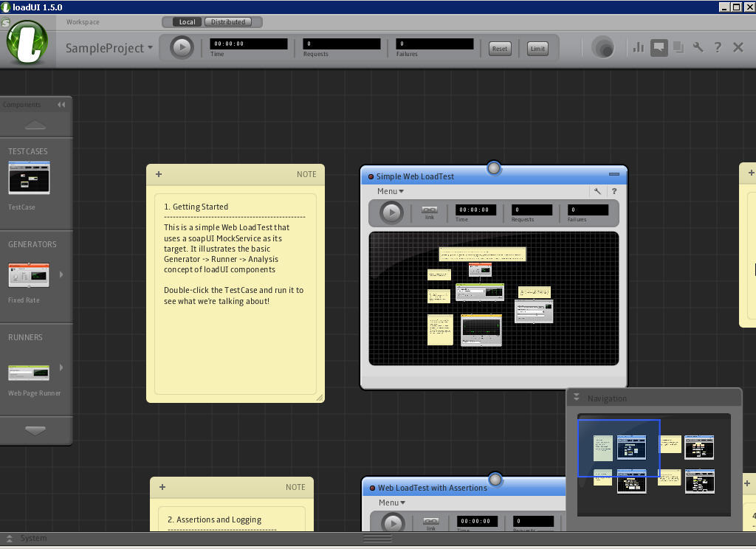Click the Limit button

tap(537, 49)
